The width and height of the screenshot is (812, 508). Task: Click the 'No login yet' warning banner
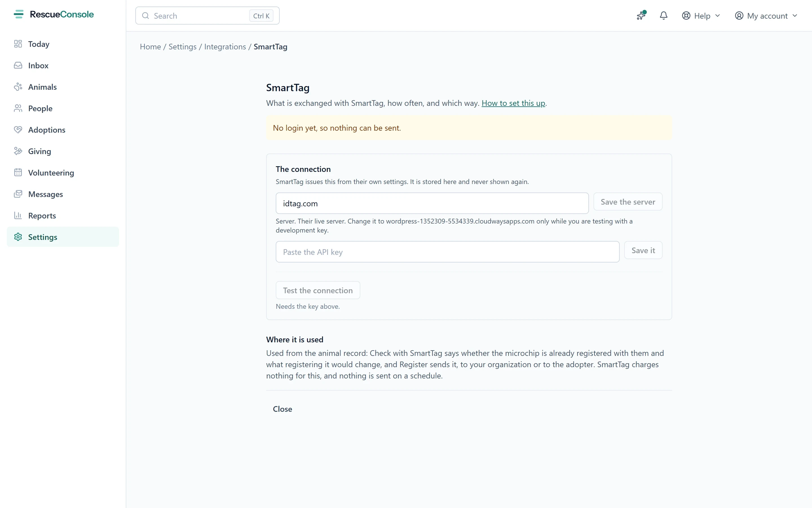[469, 128]
